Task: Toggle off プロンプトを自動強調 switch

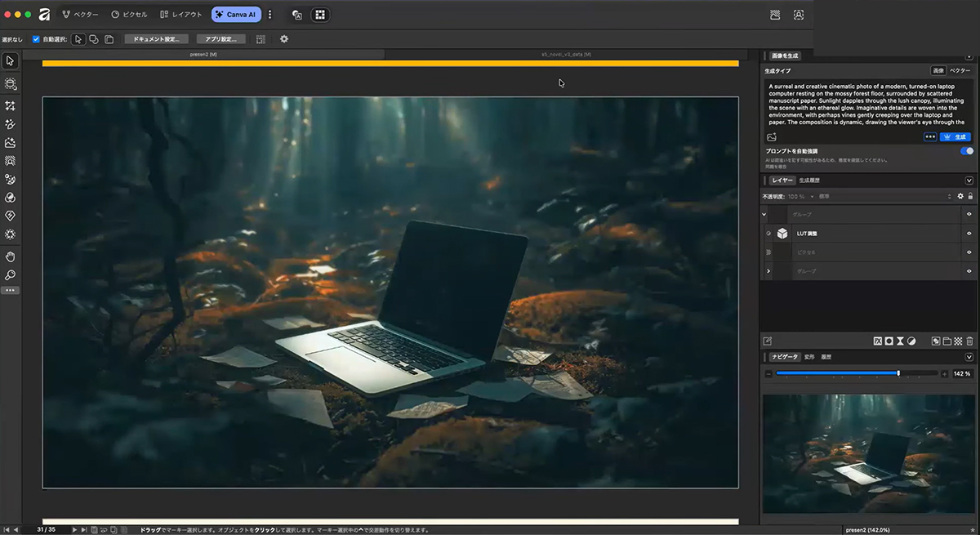Action: 966,151
